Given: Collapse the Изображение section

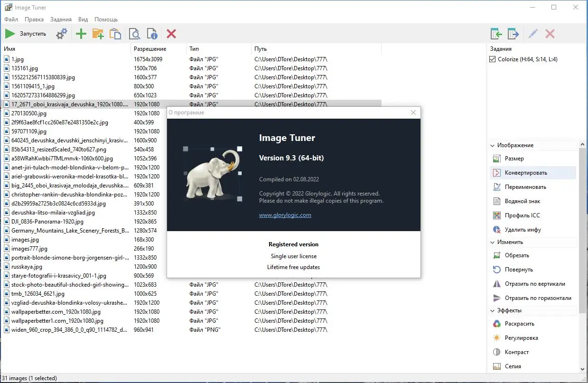Looking at the screenshot, I should click(492, 145).
